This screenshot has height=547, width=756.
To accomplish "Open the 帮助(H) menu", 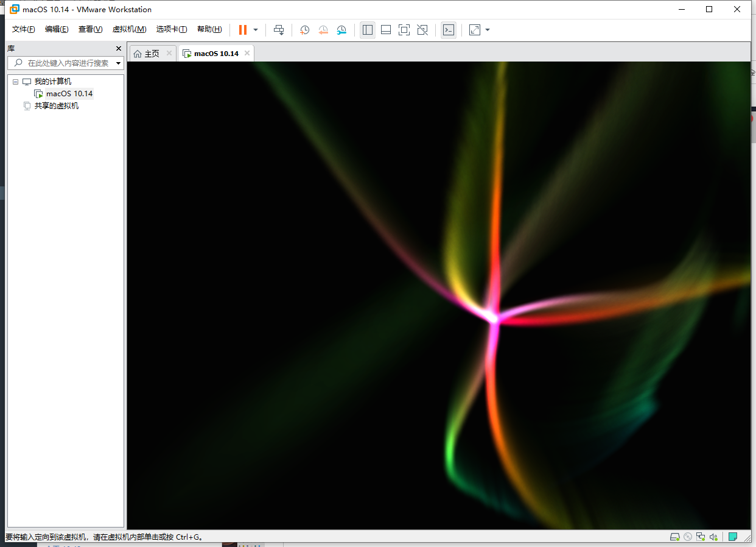I will (209, 29).
